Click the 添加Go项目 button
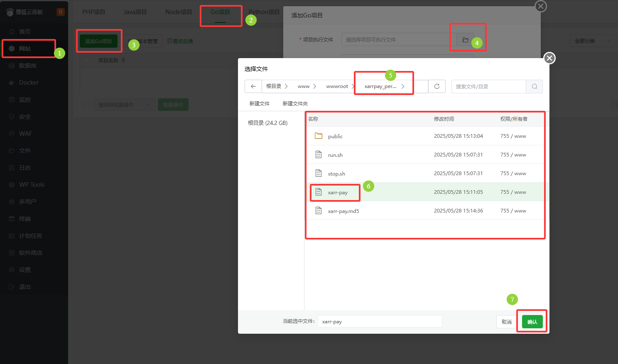Screen dimensions: 618x364 (x=98, y=41)
